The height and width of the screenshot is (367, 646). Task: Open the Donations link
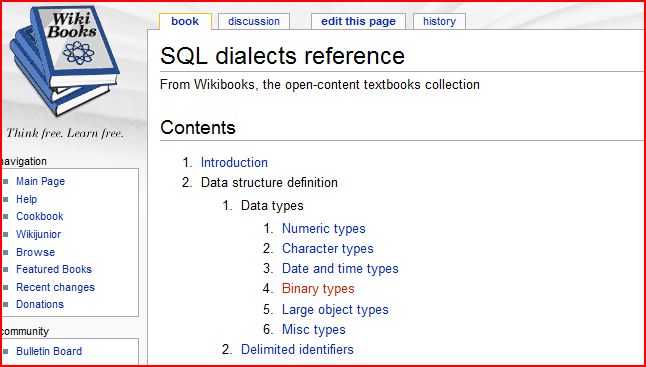[40, 304]
